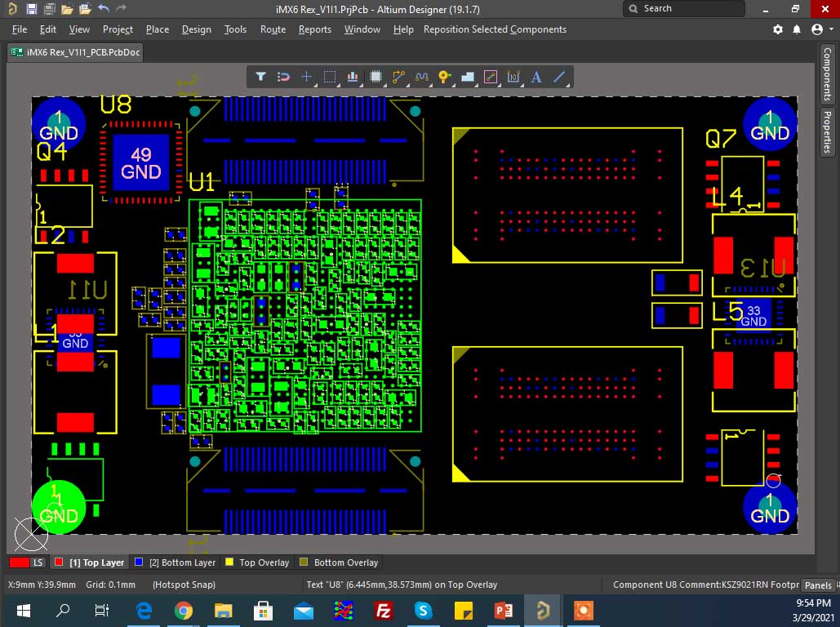
Task: Open the Design menu
Action: pyautogui.click(x=196, y=29)
